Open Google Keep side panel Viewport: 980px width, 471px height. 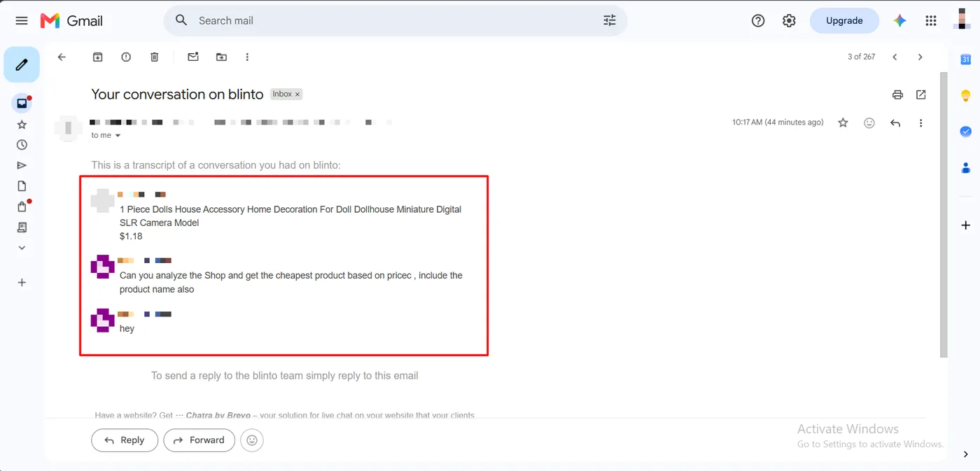(x=966, y=96)
